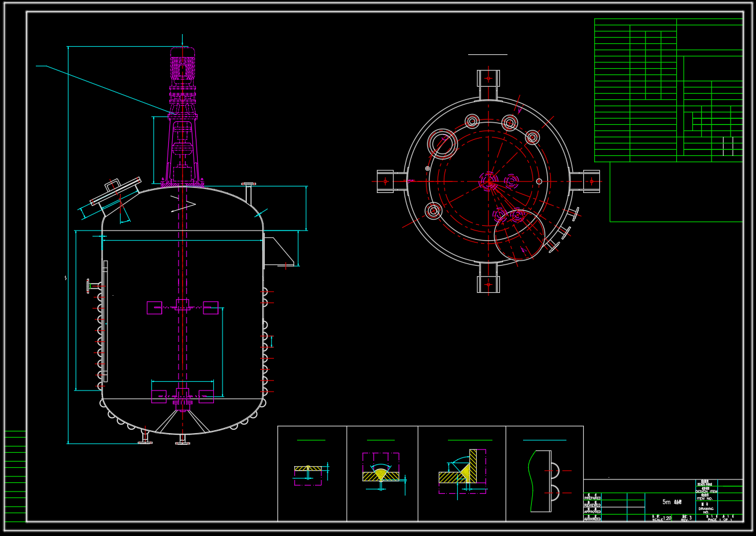This screenshot has height=536, width=756.
Task: Open the first butt weld detail panel
Action: click(x=312, y=473)
